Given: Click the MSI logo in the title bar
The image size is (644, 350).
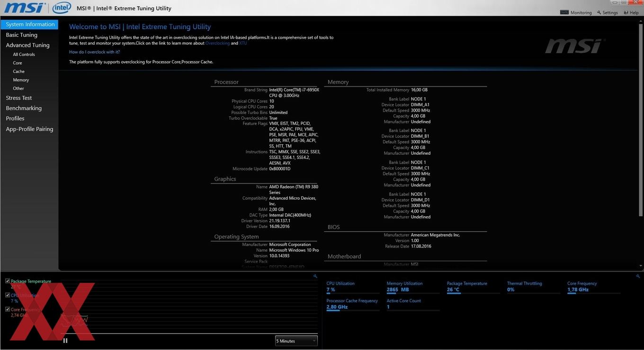Looking at the screenshot, I should click(25, 8).
